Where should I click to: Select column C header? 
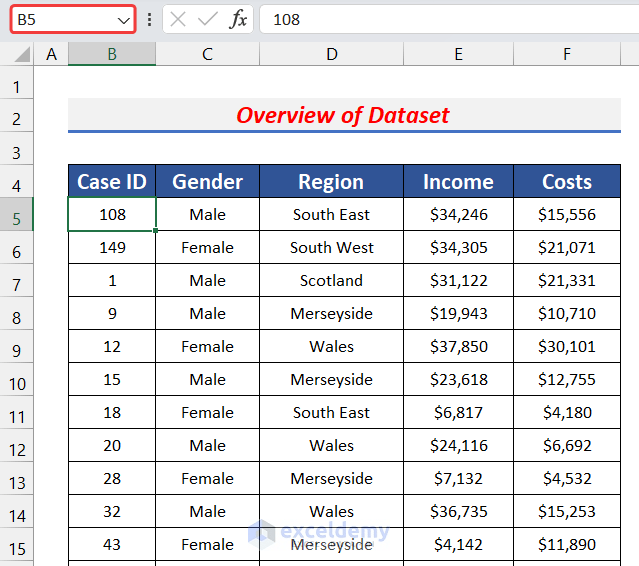tap(207, 54)
